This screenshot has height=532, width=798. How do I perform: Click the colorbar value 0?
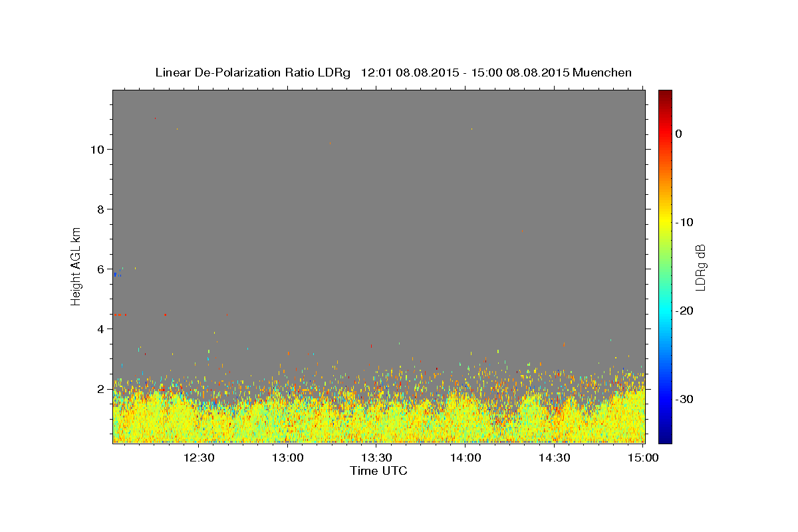point(678,134)
